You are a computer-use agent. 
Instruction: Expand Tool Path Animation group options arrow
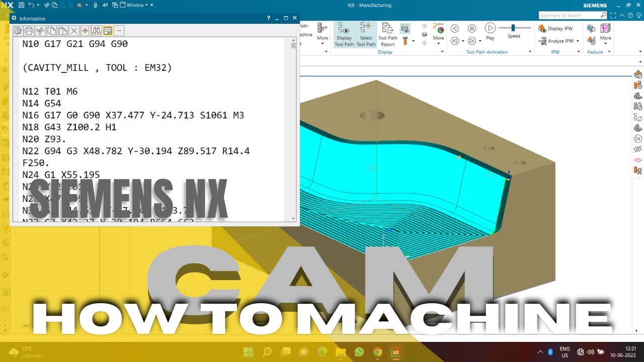point(529,52)
